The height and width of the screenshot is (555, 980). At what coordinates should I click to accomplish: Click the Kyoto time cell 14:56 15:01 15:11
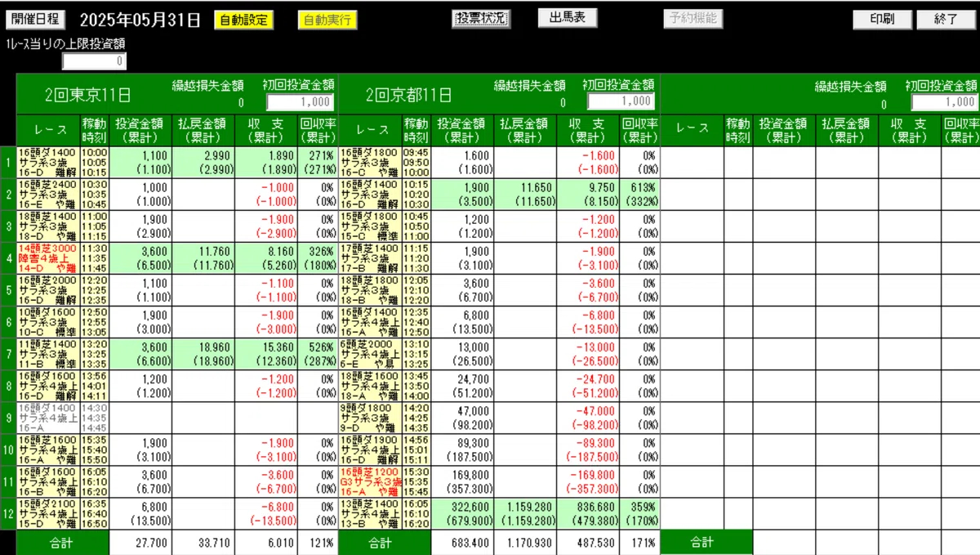pos(416,450)
